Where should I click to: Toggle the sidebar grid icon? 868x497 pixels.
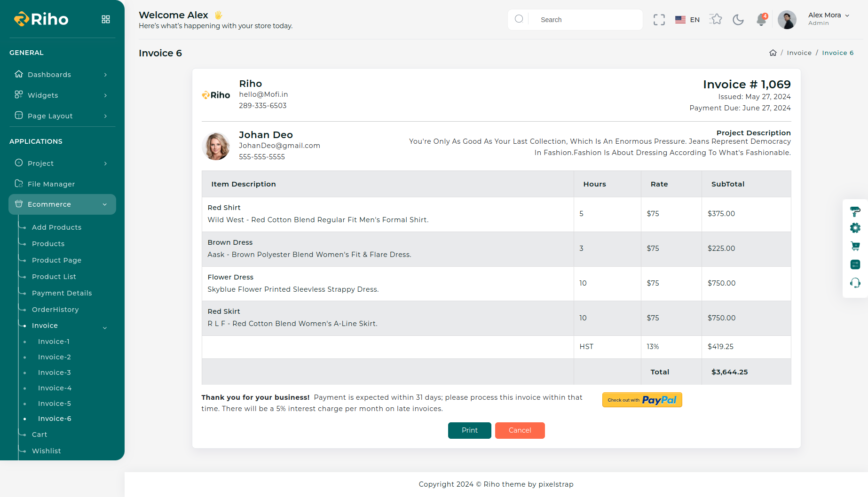(x=106, y=19)
